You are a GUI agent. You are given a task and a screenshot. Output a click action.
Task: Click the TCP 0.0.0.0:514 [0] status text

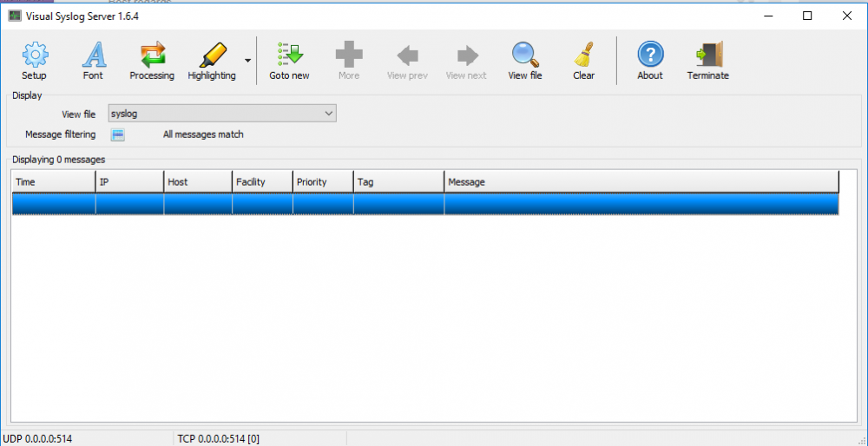click(x=219, y=439)
